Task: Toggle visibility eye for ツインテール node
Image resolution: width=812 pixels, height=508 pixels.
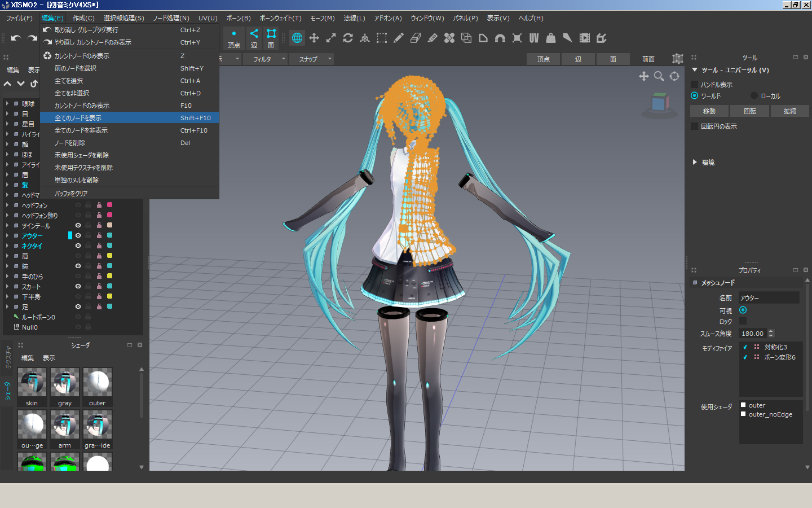Action: click(78, 225)
